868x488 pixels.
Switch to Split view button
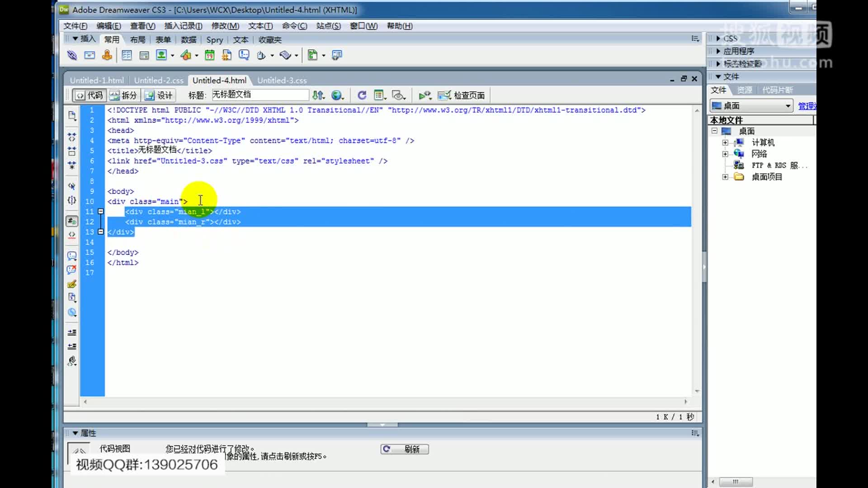pyautogui.click(x=123, y=95)
